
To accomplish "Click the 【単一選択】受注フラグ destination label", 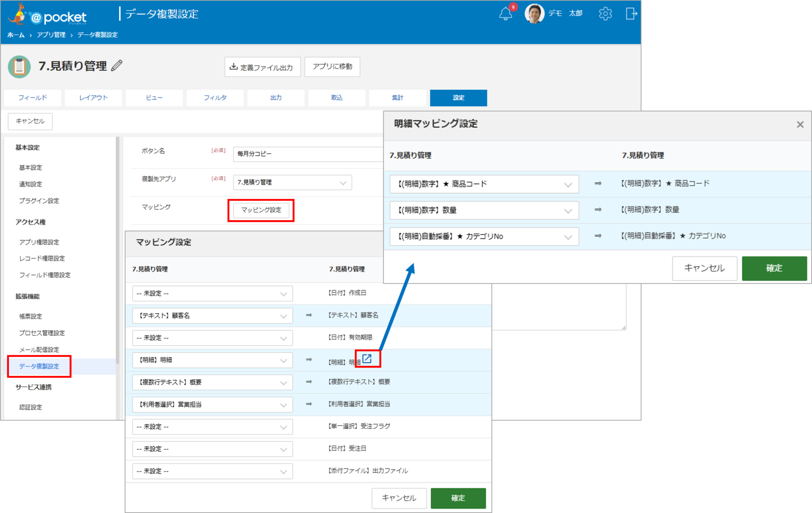I will pyautogui.click(x=358, y=427).
